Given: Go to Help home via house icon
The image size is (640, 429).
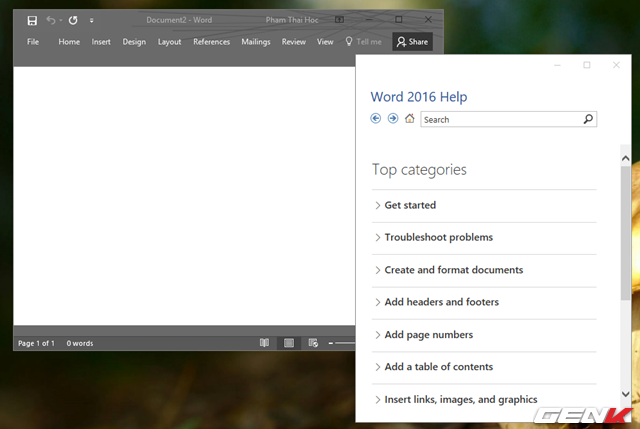Looking at the screenshot, I should 409,118.
